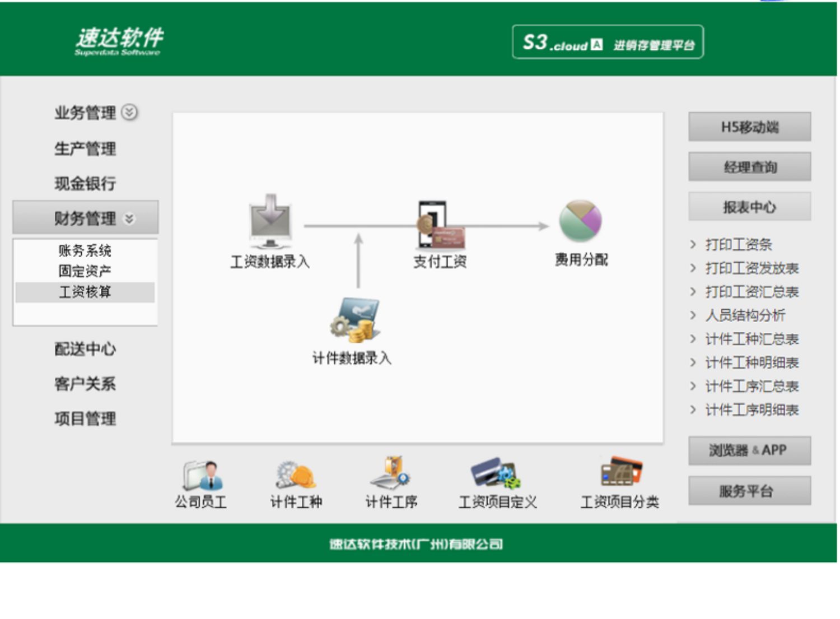Open the 业务管理 menu
Image resolution: width=840 pixels, height=619 pixels.
click(85, 113)
